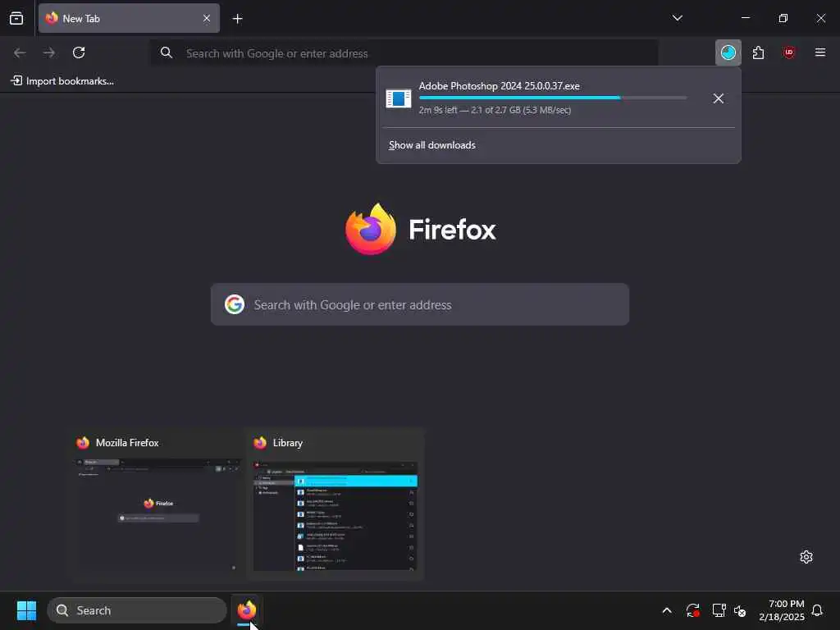The height and width of the screenshot is (630, 840).
Task: Close the New Tab tab
Action: click(x=207, y=18)
